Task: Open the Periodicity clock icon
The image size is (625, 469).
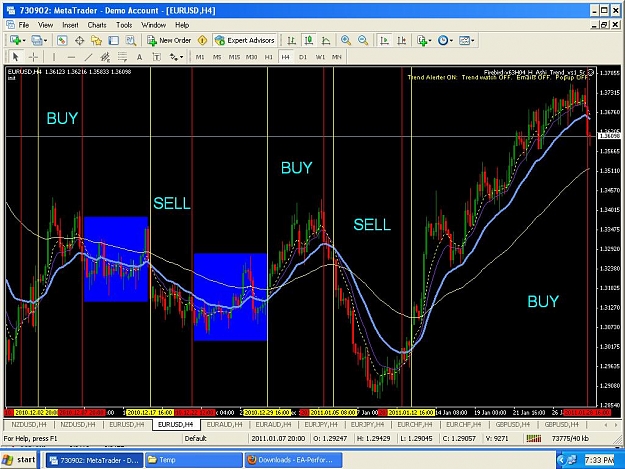Action: pyautogui.click(x=443, y=40)
